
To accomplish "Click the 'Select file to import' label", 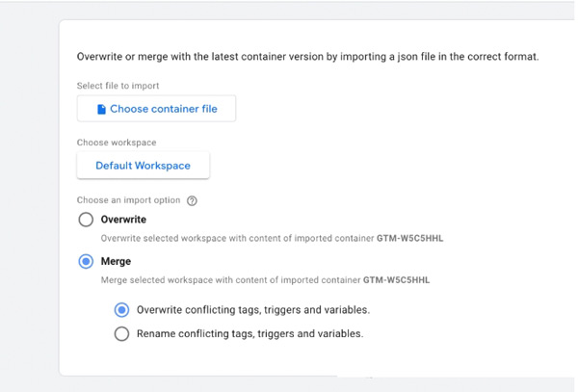I will point(118,87).
